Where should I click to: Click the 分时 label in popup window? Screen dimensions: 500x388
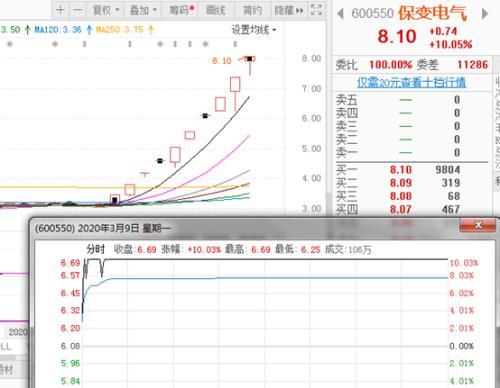click(96, 249)
